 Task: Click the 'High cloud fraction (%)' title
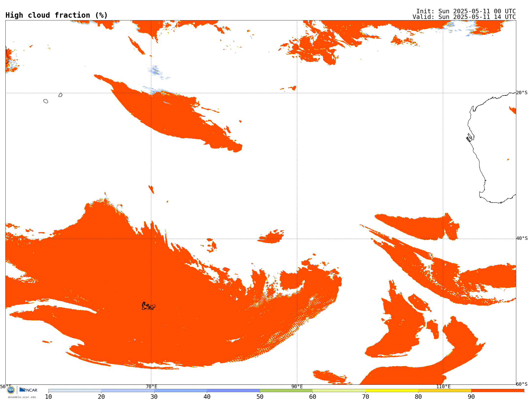point(56,15)
